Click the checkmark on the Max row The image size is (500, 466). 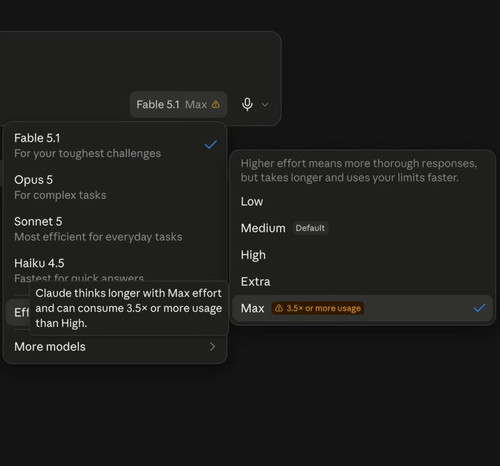click(479, 308)
